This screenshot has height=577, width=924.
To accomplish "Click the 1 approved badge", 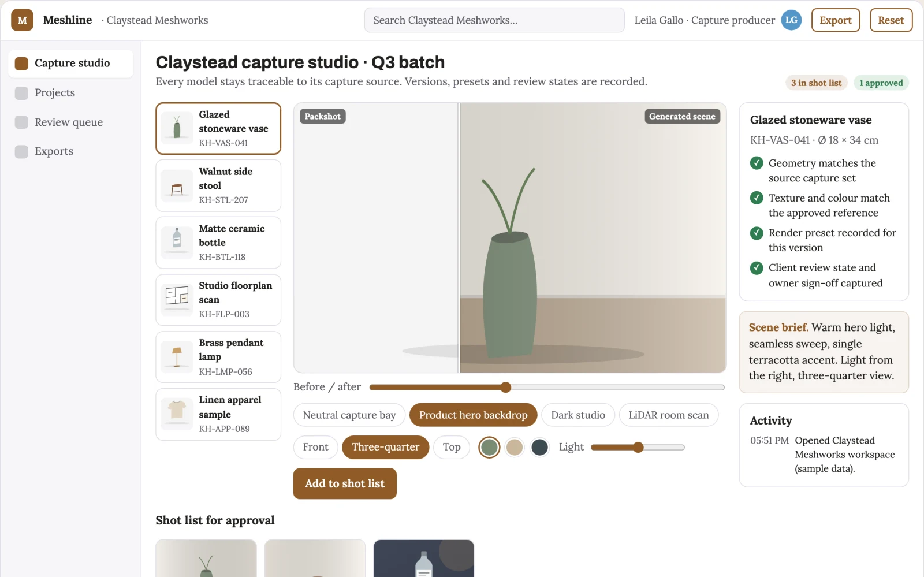I will pyautogui.click(x=881, y=83).
